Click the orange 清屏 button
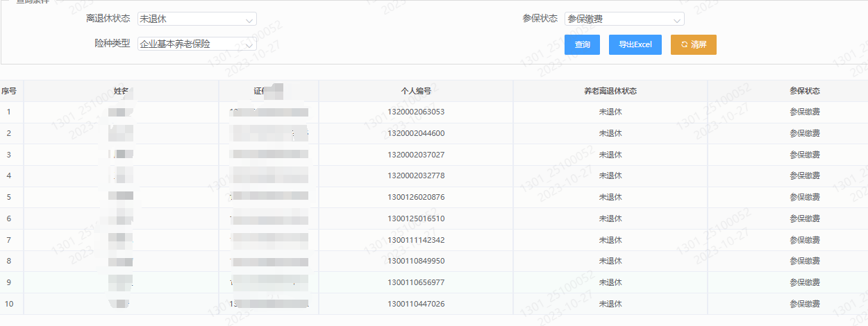The height and width of the screenshot is (326, 868). coord(693,44)
